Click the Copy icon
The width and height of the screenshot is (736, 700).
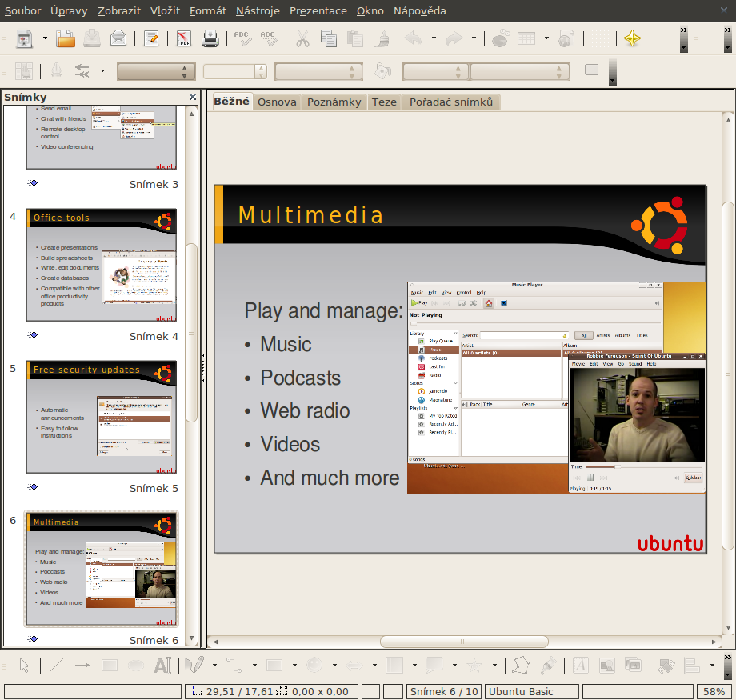pyautogui.click(x=329, y=38)
